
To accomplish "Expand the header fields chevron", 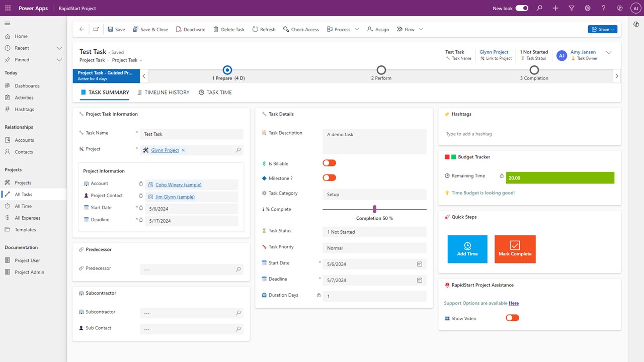I will [x=609, y=52].
